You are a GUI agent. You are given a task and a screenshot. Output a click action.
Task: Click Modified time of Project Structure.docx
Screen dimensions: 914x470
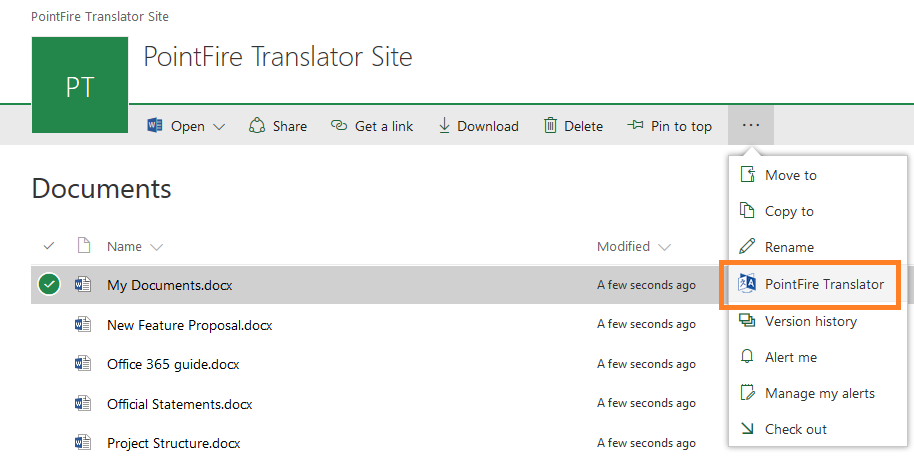coord(646,443)
